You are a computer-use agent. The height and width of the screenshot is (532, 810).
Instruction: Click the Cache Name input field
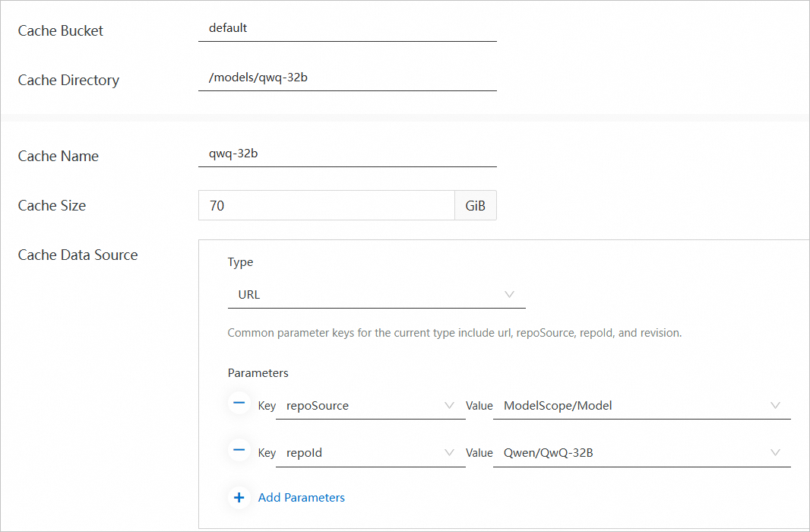pyautogui.click(x=346, y=154)
